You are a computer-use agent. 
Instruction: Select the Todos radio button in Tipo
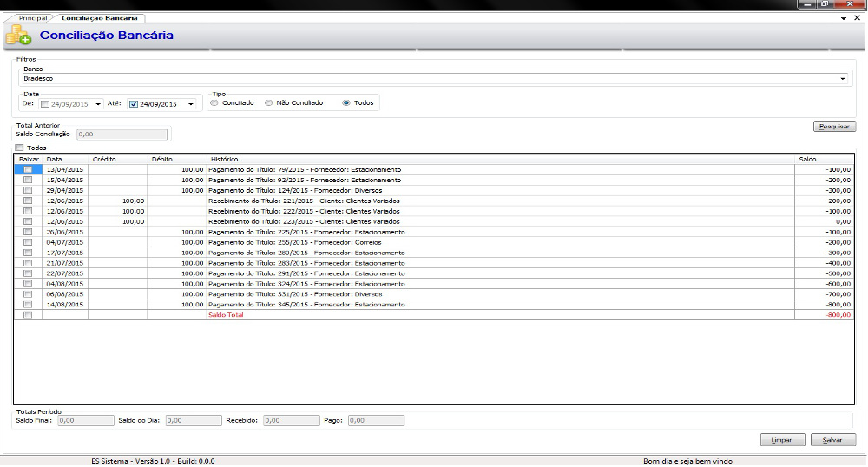point(346,103)
